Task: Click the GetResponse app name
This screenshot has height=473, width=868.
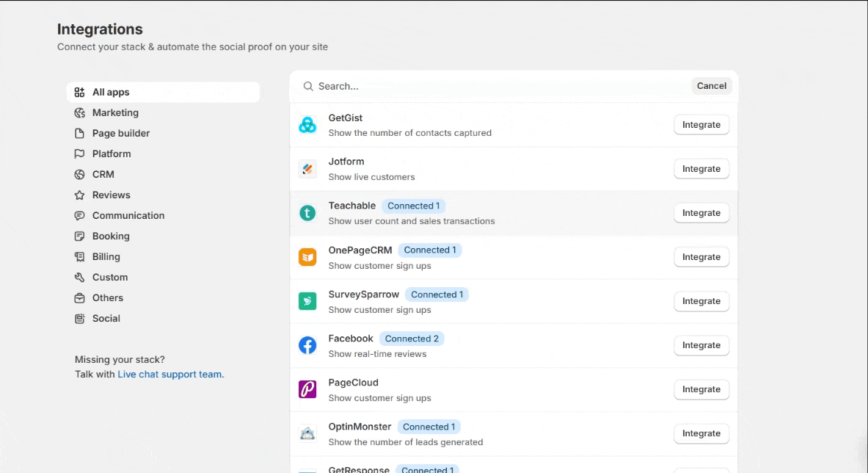Action: click(x=359, y=469)
